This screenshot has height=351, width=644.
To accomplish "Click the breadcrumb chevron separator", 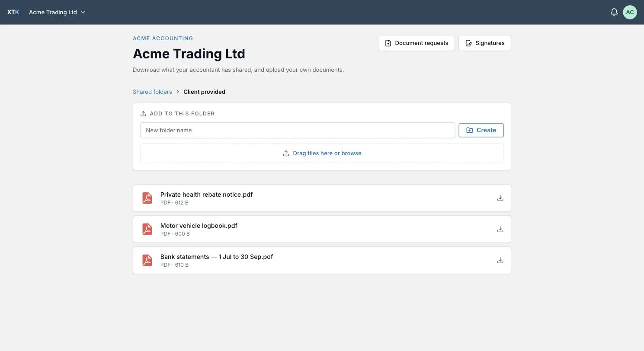I will [x=178, y=92].
